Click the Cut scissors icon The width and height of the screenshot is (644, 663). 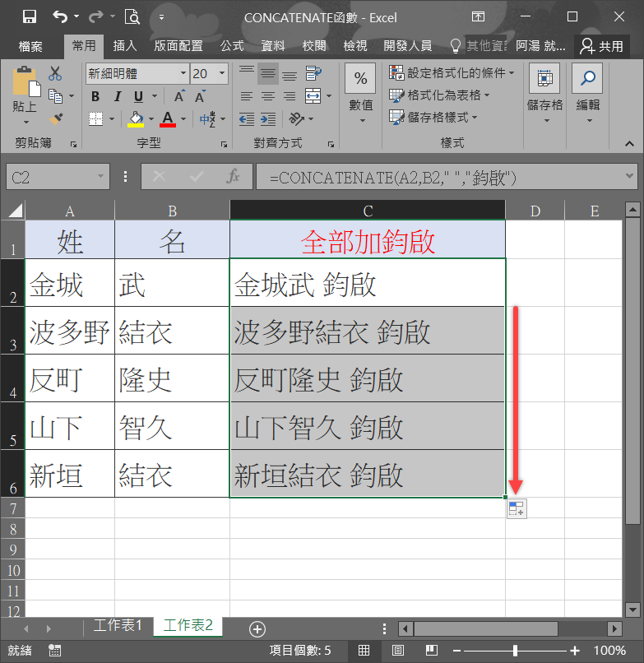(x=55, y=73)
